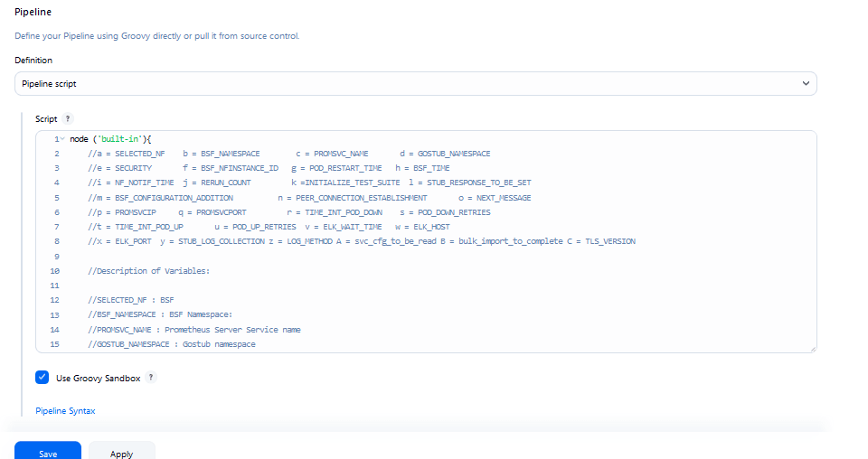Click the //Description of Variables: comment
The image size is (868, 459).
pos(148,271)
